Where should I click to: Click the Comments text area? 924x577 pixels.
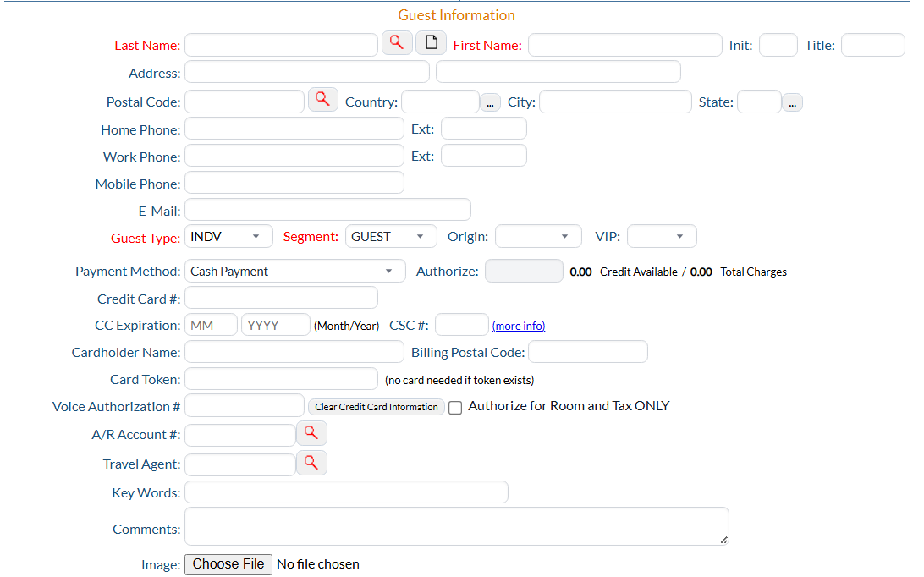pyautogui.click(x=456, y=526)
